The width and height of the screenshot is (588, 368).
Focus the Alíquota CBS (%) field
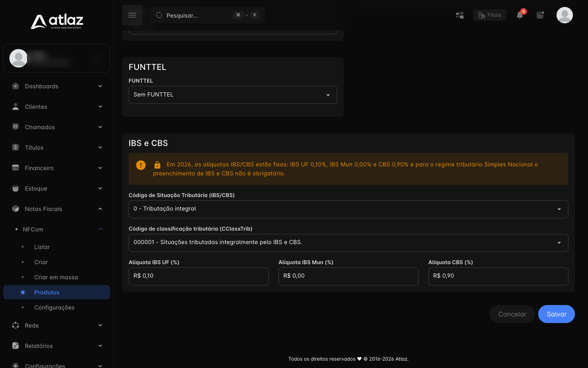(498, 276)
